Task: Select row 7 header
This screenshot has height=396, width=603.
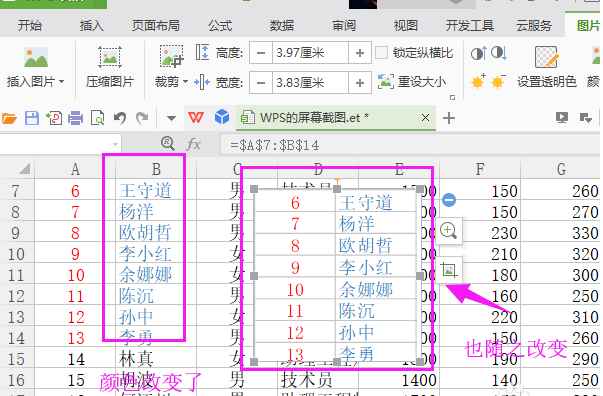Action: (x=17, y=191)
